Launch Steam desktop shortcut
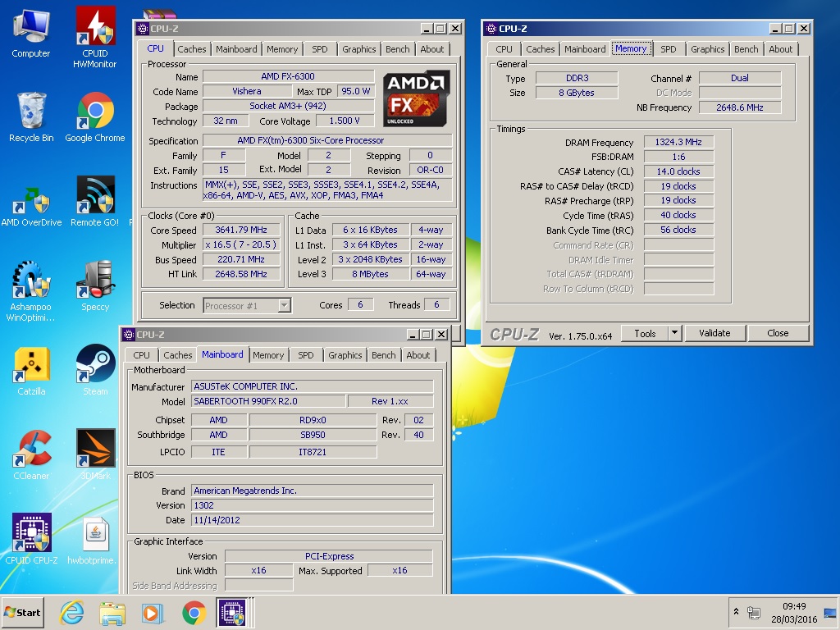 point(95,371)
